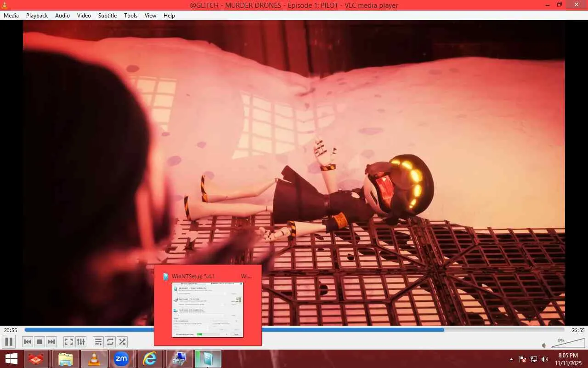Close the VLC media player window
This screenshot has height=368, width=588.
(x=577, y=5)
